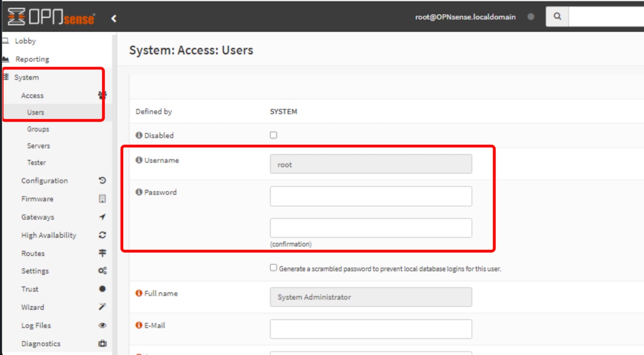Click the password confirmation field
The width and height of the screenshot is (644, 355).
(x=371, y=228)
